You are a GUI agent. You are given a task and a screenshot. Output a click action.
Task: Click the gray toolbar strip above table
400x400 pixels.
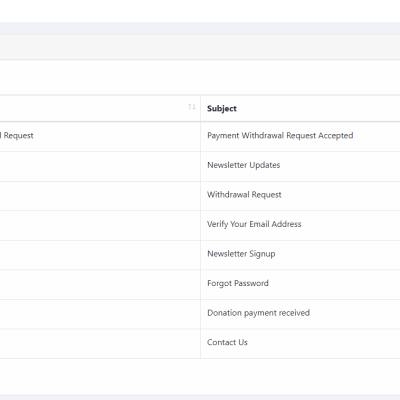point(200,47)
